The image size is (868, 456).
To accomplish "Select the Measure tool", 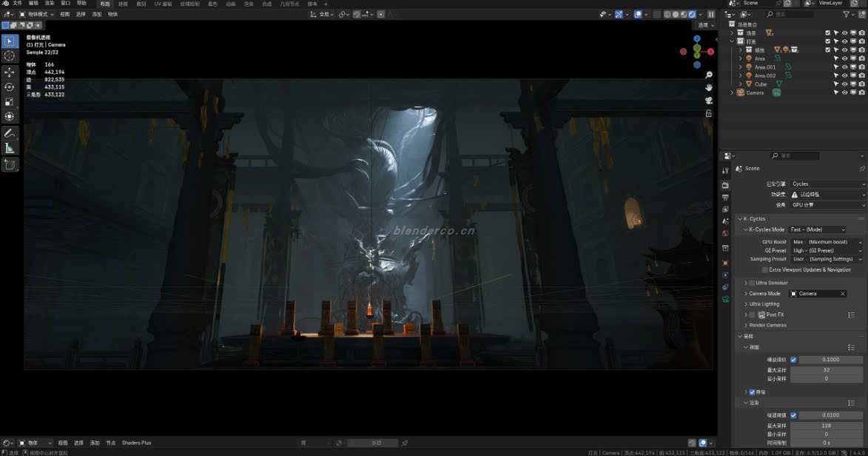I will coord(10,149).
